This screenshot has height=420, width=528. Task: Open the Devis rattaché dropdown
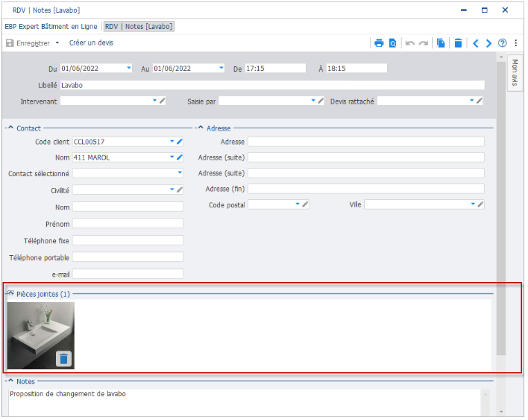pos(472,101)
